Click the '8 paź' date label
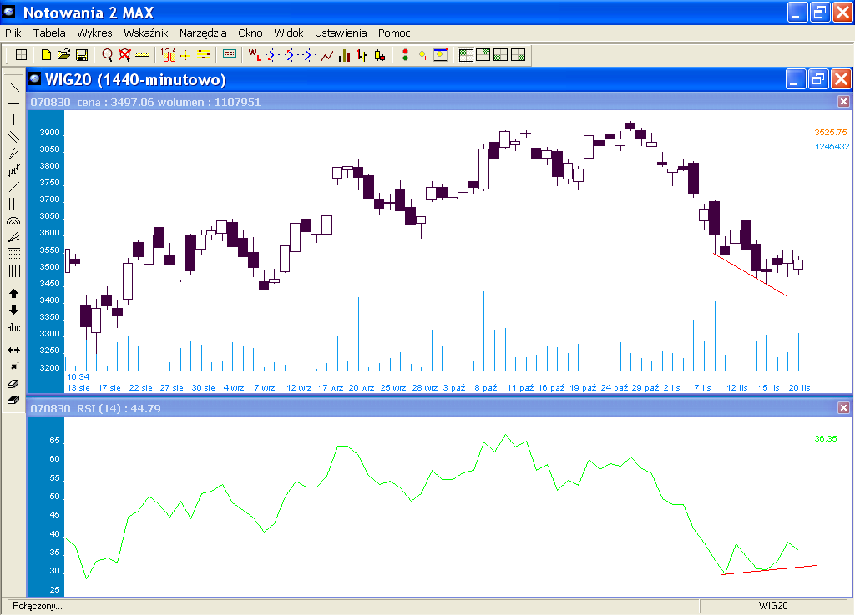The image size is (855, 616). pos(486,387)
